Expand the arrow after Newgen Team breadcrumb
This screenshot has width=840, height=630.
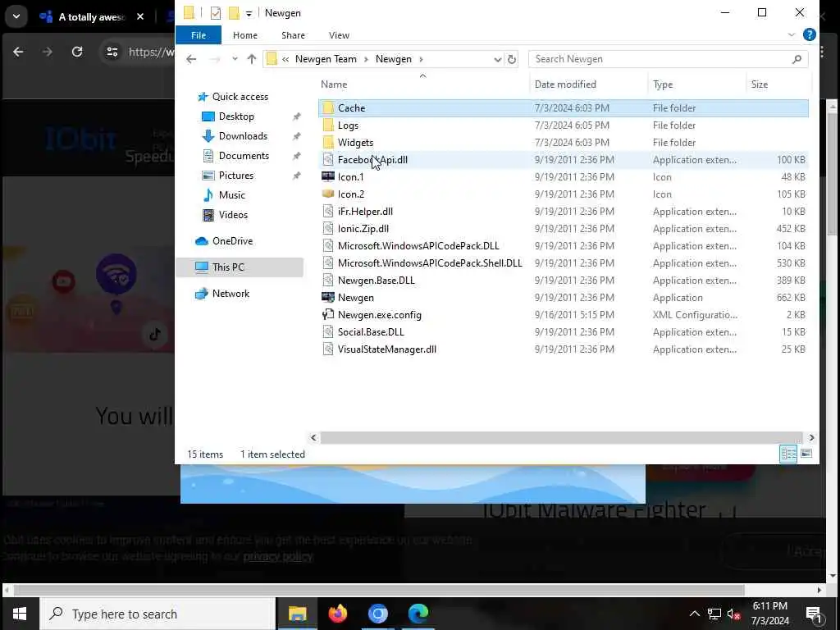pos(367,59)
